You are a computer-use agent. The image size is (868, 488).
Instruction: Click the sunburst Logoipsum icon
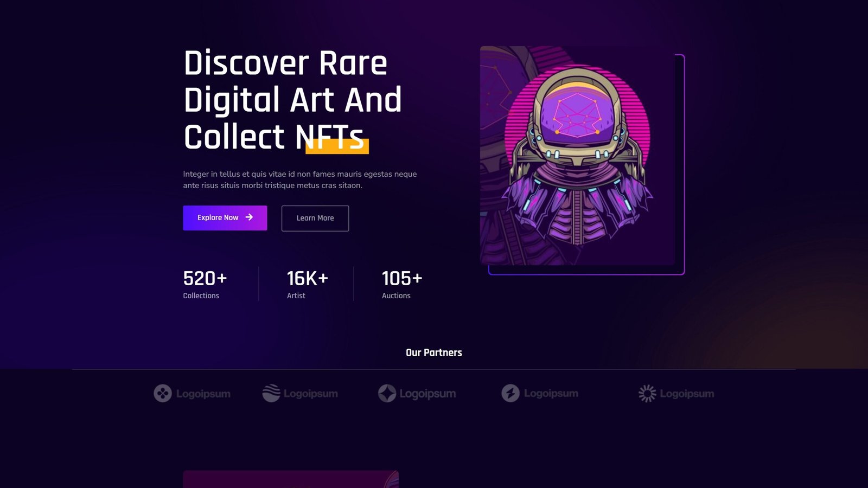click(x=647, y=393)
